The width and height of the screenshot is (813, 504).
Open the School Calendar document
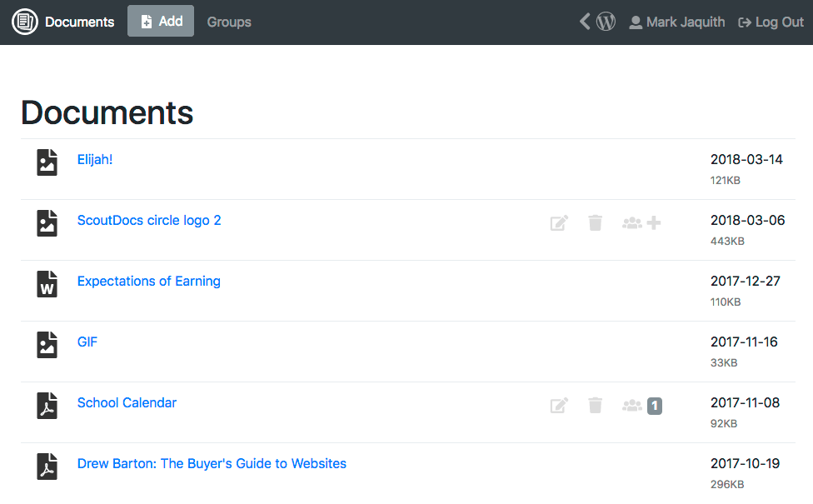[x=127, y=402]
